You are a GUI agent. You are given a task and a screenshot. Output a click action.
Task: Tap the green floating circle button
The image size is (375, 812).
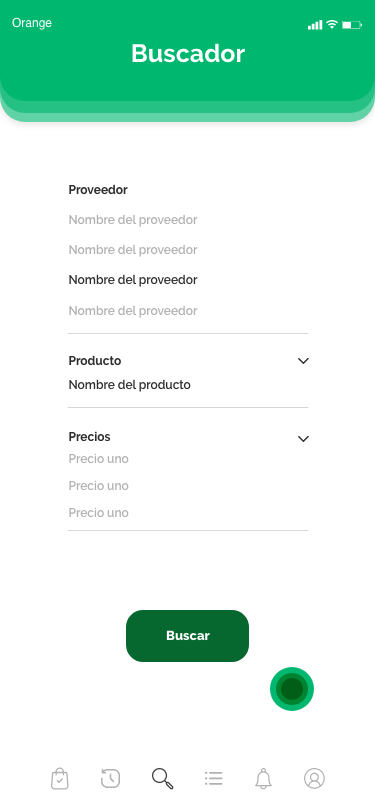coord(292,689)
